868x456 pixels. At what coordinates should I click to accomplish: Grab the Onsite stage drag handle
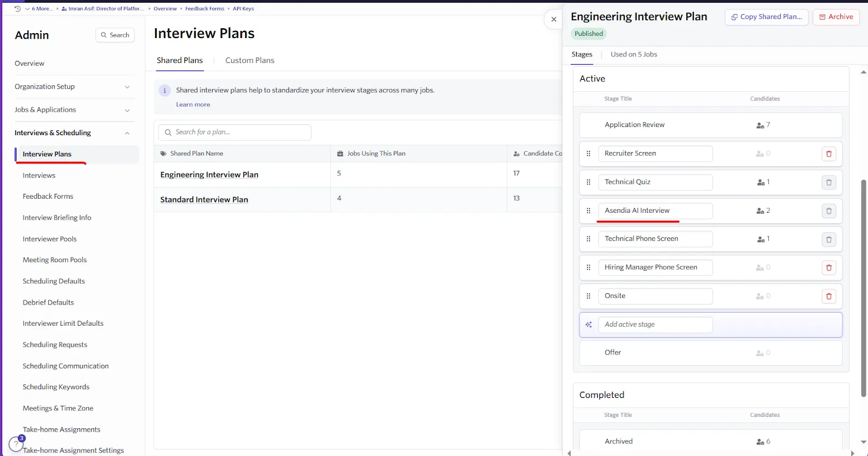589,296
